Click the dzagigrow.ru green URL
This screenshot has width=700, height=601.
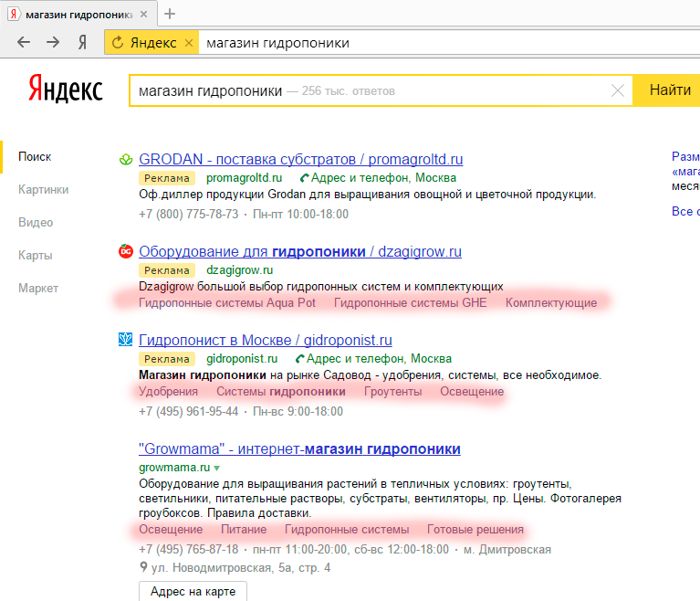tap(240, 269)
